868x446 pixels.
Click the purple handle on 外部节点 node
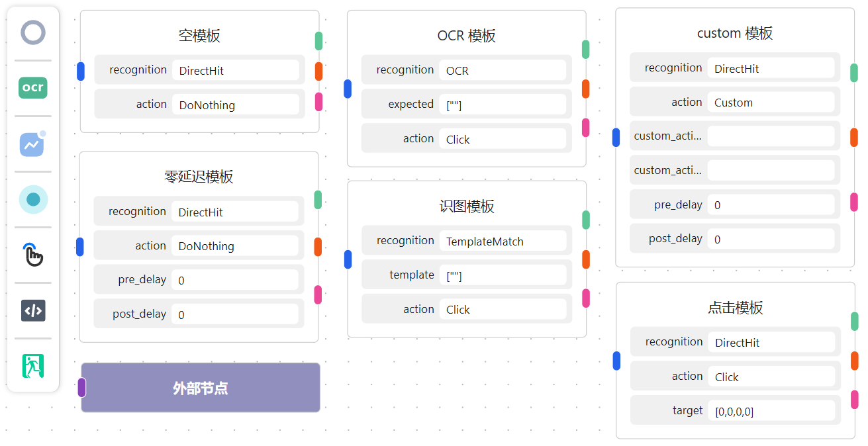(x=81, y=387)
